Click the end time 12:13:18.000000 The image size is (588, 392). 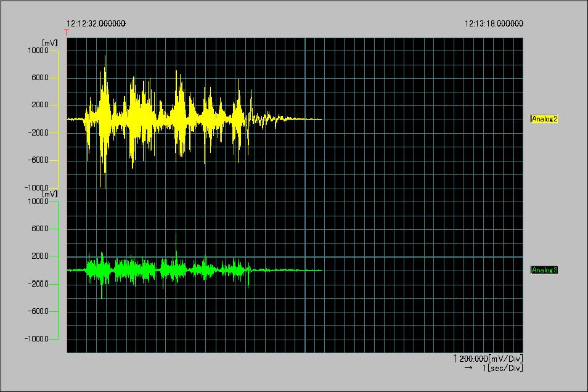494,23
